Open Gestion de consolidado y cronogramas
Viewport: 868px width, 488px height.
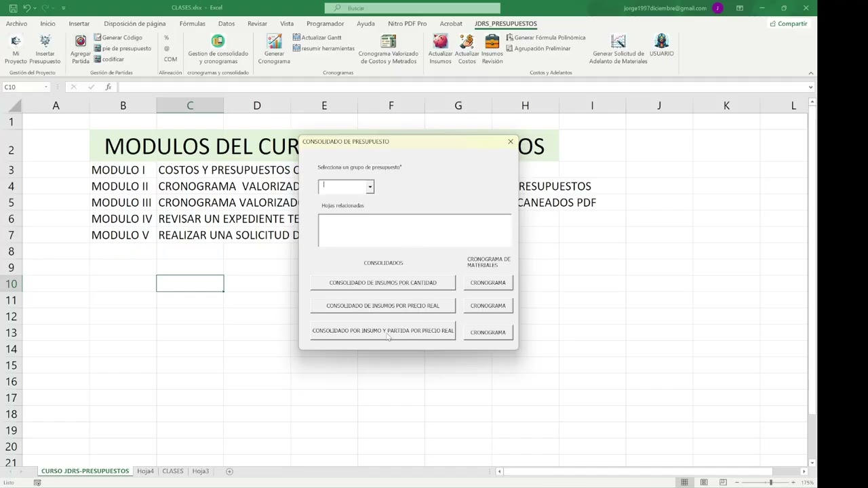coord(218,49)
